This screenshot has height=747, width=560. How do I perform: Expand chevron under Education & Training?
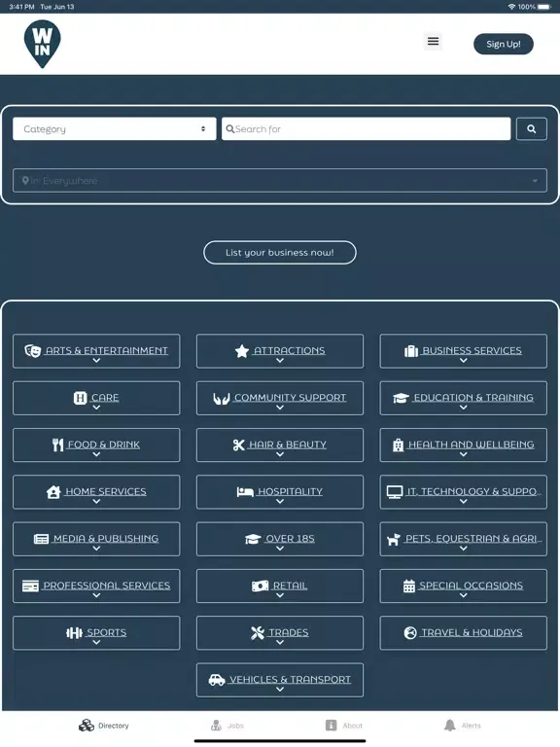click(x=464, y=408)
